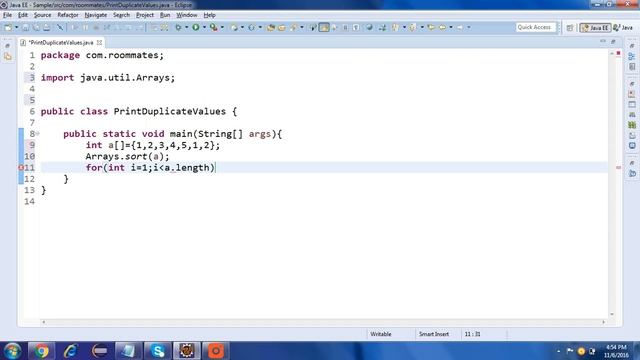The image size is (640, 360).
Task: Open the File menu
Action: pyautogui.click(x=7, y=15)
